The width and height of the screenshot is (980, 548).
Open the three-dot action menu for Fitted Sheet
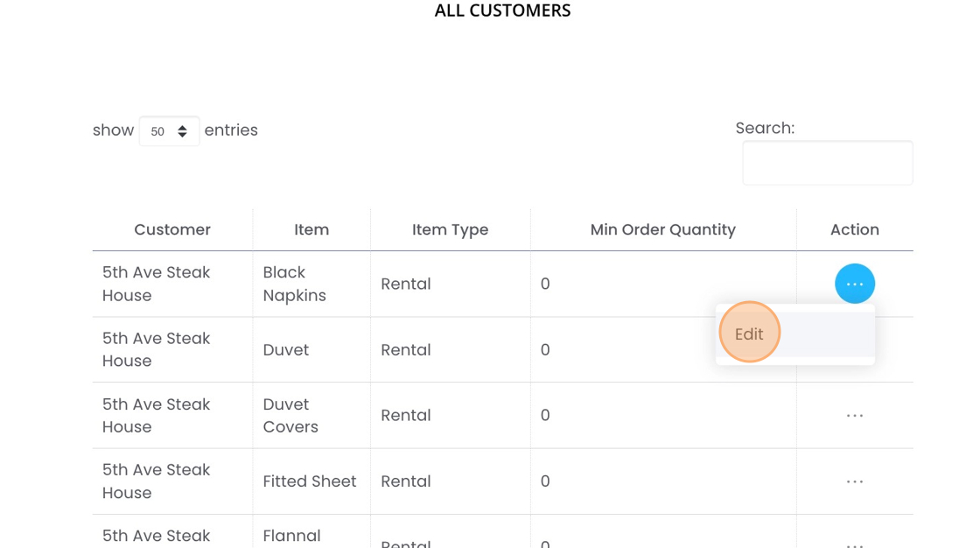tap(855, 481)
